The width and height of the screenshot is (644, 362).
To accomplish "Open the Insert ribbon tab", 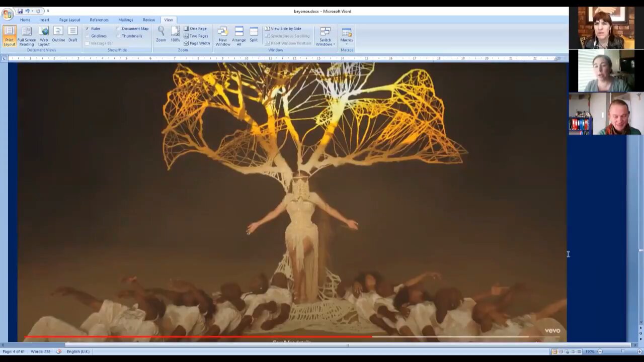I will (x=44, y=20).
